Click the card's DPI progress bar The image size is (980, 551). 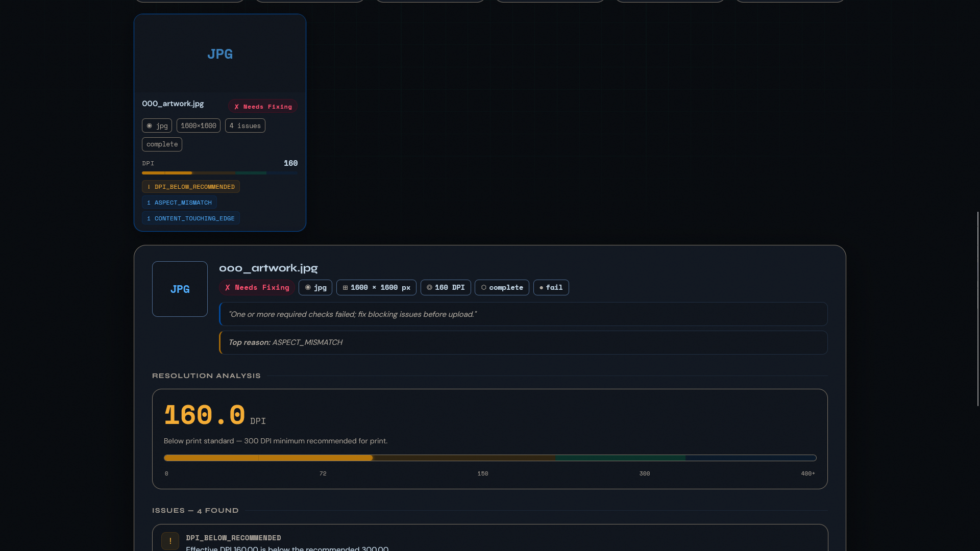tap(219, 173)
